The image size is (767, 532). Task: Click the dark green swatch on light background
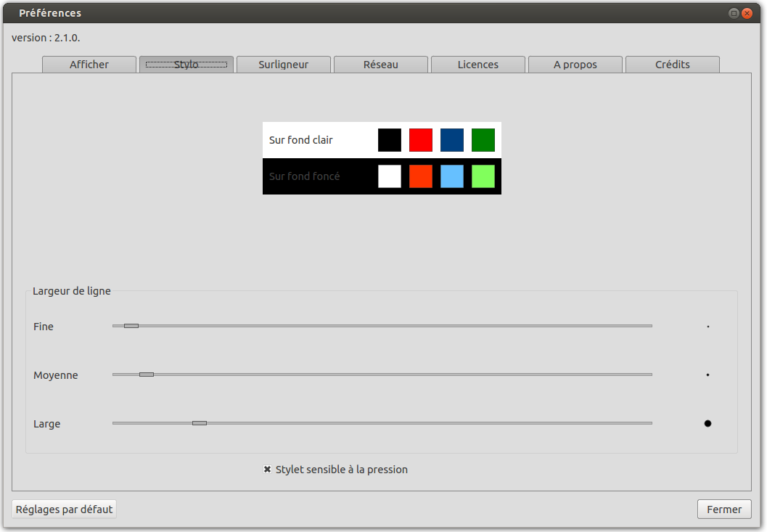click(483, 140)
